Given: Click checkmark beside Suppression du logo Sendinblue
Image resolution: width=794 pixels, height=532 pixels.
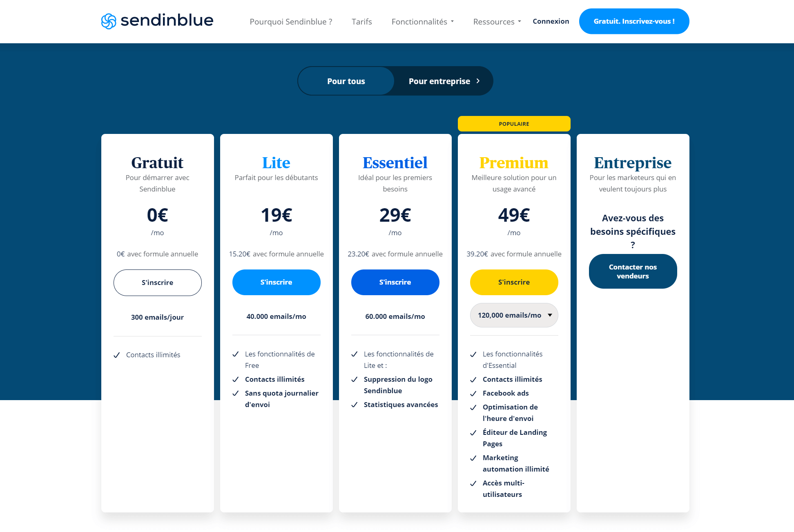Looking at the screenshot, I should 355,380.
